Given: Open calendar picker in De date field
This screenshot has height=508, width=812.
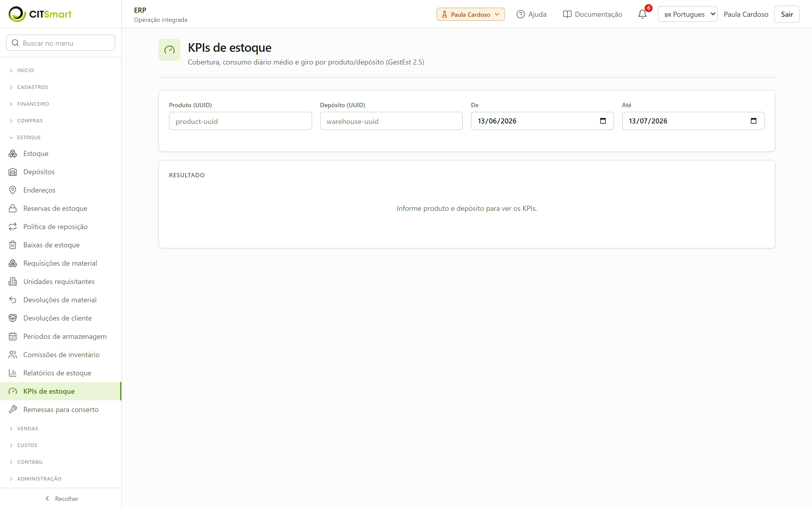Looking at the screenshot, I should [x=603, y=121].
